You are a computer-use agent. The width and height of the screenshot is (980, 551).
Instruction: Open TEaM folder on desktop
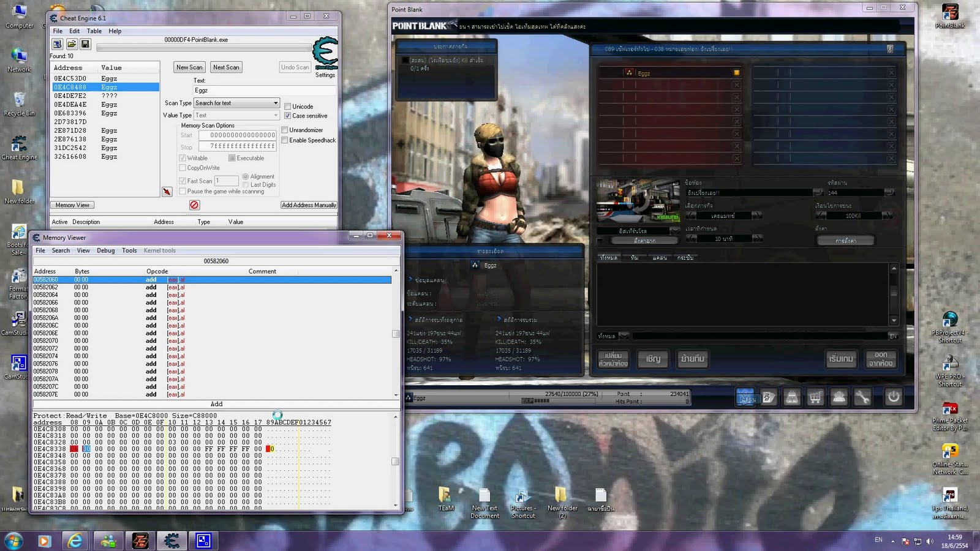point(446,499)
